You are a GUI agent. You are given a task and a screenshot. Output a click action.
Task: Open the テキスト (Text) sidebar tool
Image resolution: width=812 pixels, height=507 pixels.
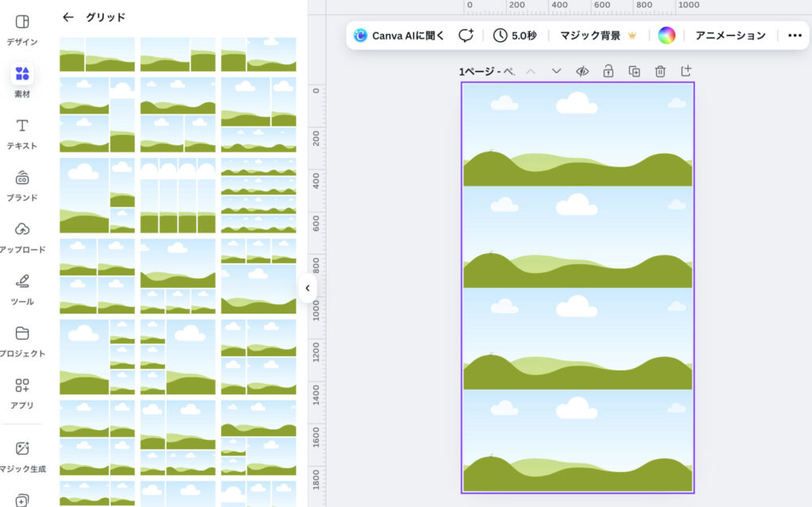point(22,133)
